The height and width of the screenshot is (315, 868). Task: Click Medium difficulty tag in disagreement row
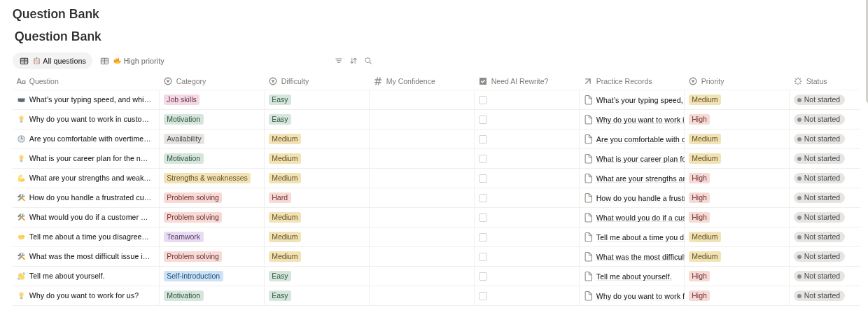click(x=285, y=237)
